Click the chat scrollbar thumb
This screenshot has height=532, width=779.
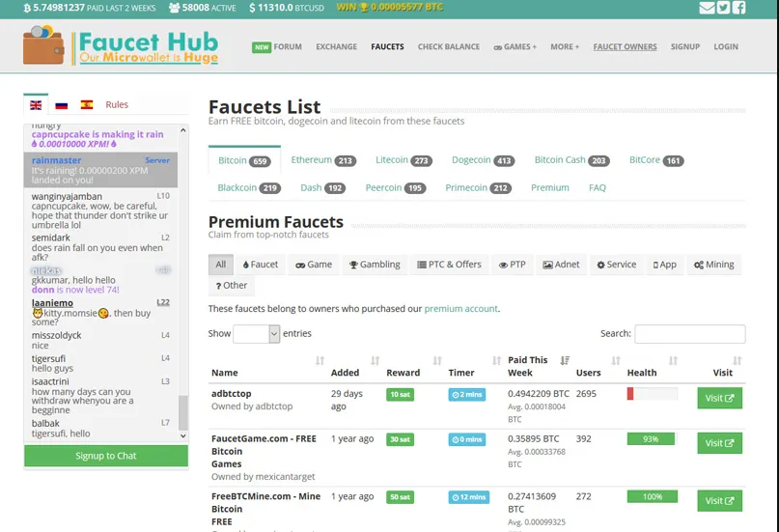click(183, 412)
